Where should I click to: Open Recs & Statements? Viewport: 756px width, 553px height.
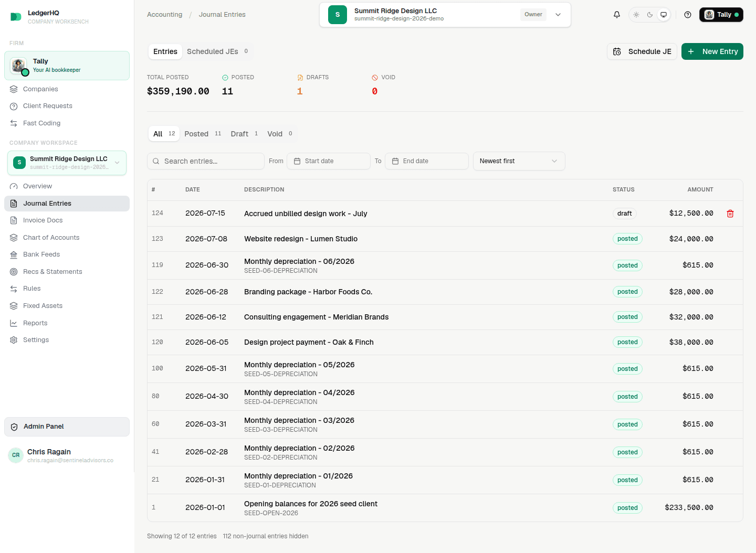tap(67, 272)
